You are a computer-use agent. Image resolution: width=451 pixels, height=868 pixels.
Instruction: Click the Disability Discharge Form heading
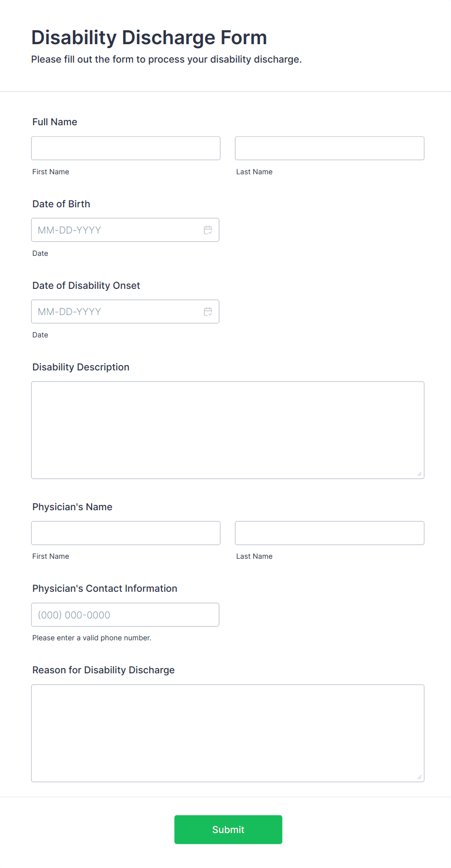[149, 38]
